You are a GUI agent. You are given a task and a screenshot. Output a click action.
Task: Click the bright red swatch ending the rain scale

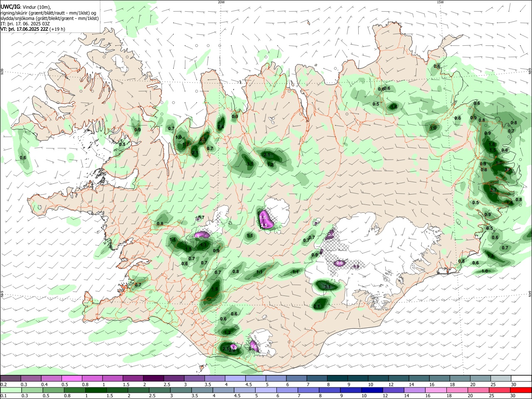(521, 390)
